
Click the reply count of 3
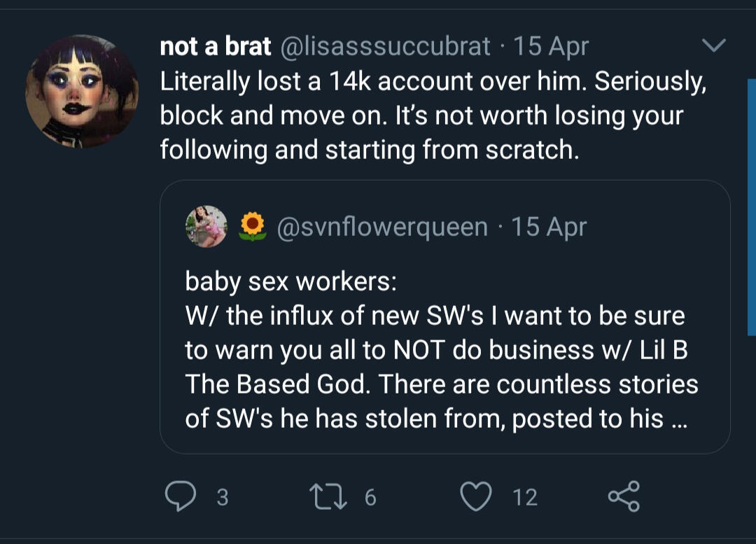[x=222, y=497]
